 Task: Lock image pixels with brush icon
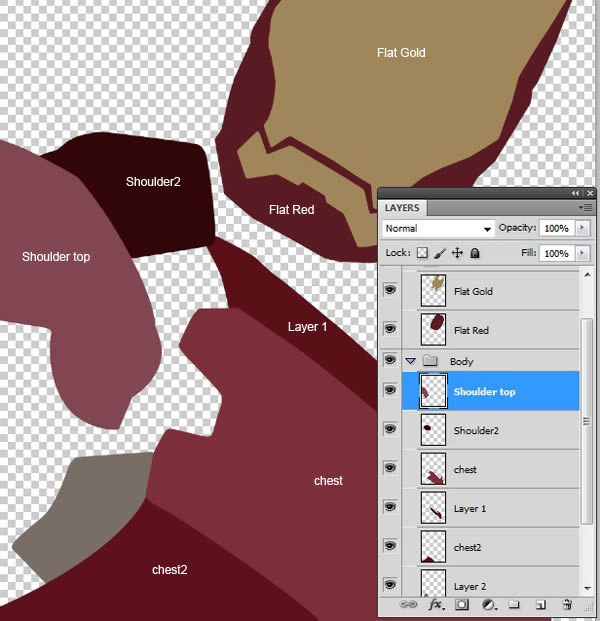tap(440, 253)
